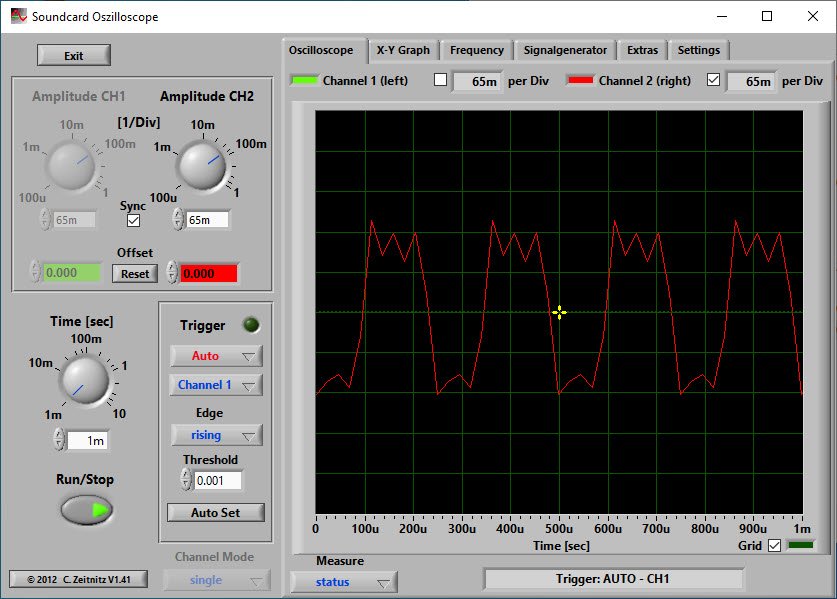Open the Signalgenerator tab
The height and width of the screenshot is (599, 837).
pos(565,50)
